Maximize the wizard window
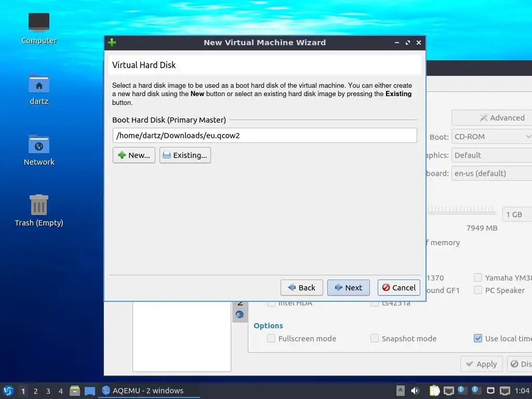The width and height of the screenshot is (532, 399). pos(407,43)
